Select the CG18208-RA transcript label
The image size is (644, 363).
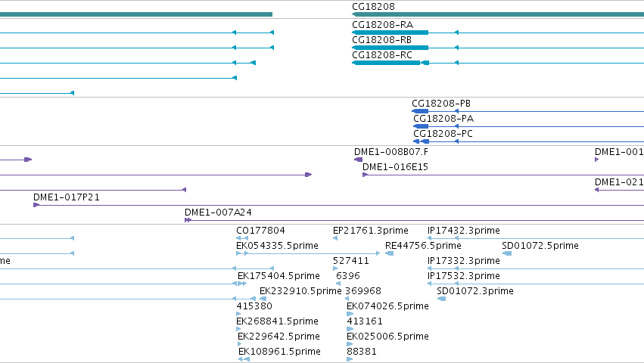tap(382, 25)
